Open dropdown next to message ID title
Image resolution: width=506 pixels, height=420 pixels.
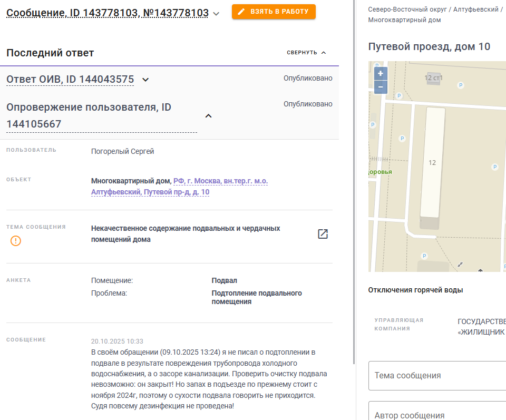pyautogui.click(x=216, y=14)
